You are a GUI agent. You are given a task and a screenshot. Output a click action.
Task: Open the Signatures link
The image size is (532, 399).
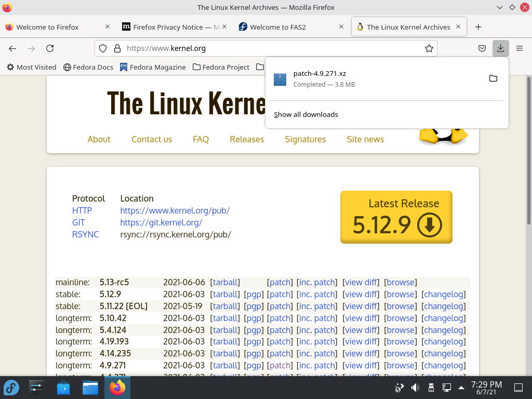305,139
